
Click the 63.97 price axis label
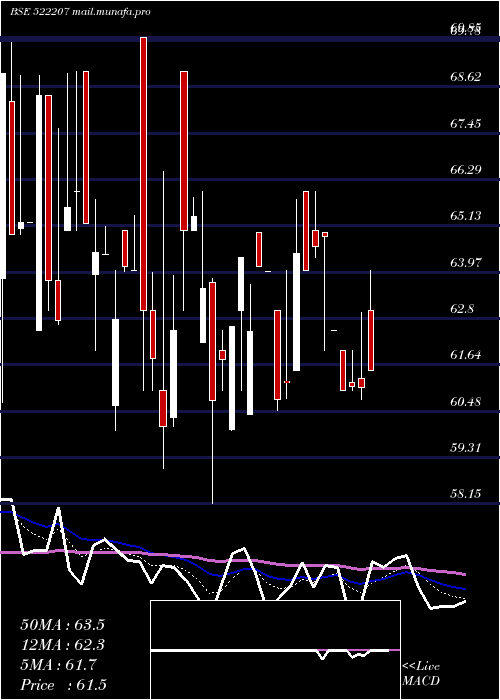(x=466, y=262)
